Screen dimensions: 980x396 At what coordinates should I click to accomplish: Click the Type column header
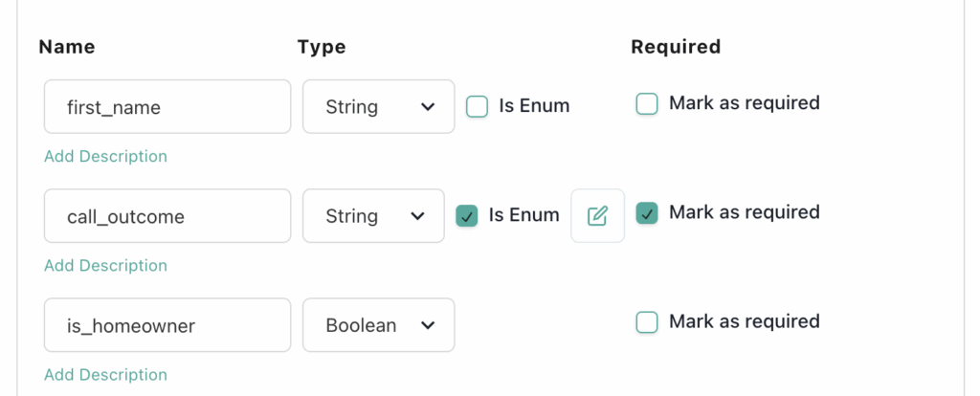(322, 46)
